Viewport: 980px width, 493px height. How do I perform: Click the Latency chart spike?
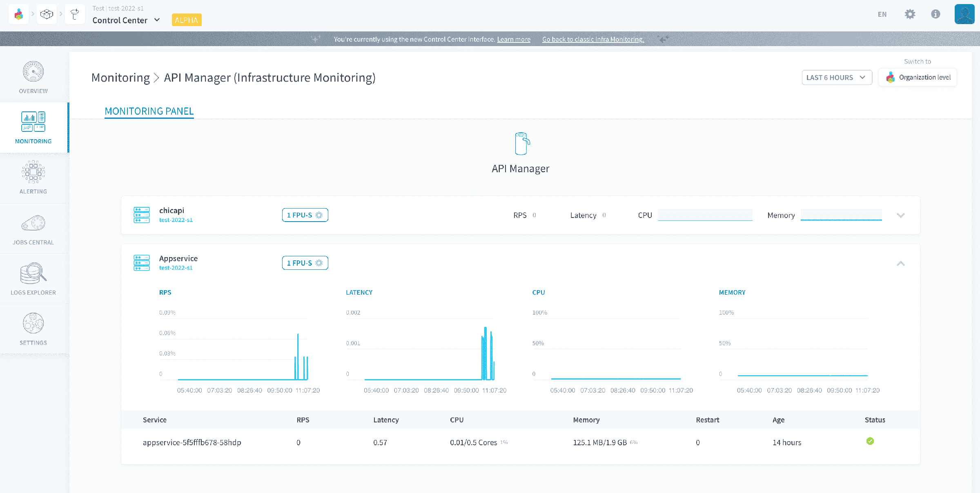tap(486, 353)
